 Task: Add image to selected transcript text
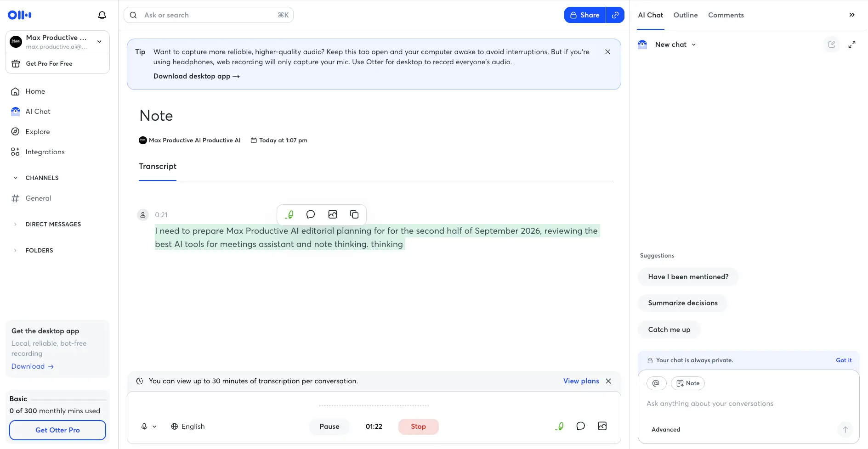[x=333, y=214]
